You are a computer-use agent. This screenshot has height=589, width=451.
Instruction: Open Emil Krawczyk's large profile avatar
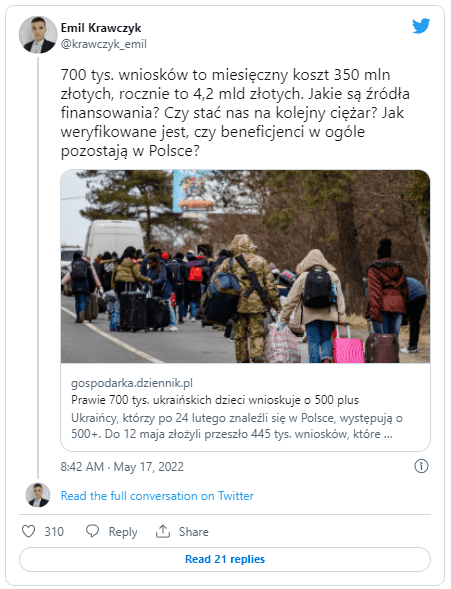(x=38, y=35)
